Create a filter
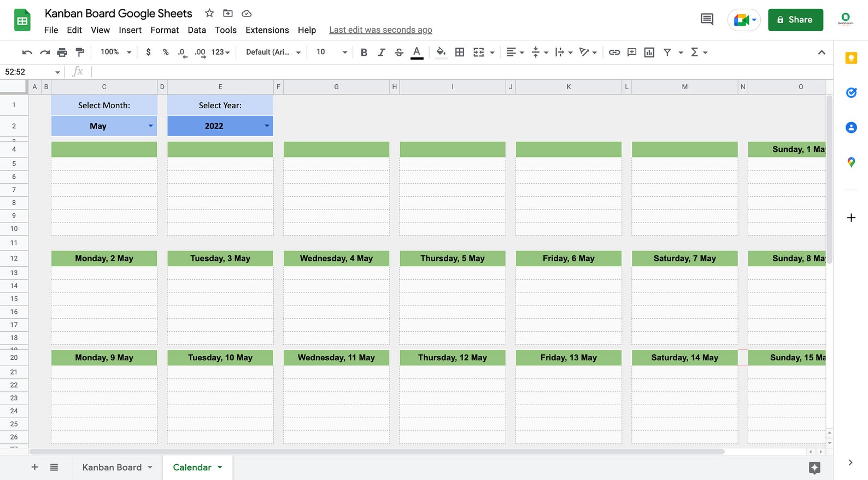 [x=667, y=52]
